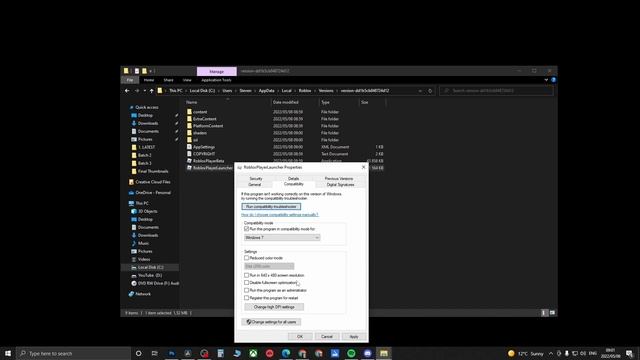
Task: Open Discord from the taskbar
Action: [x=367, y=353]
